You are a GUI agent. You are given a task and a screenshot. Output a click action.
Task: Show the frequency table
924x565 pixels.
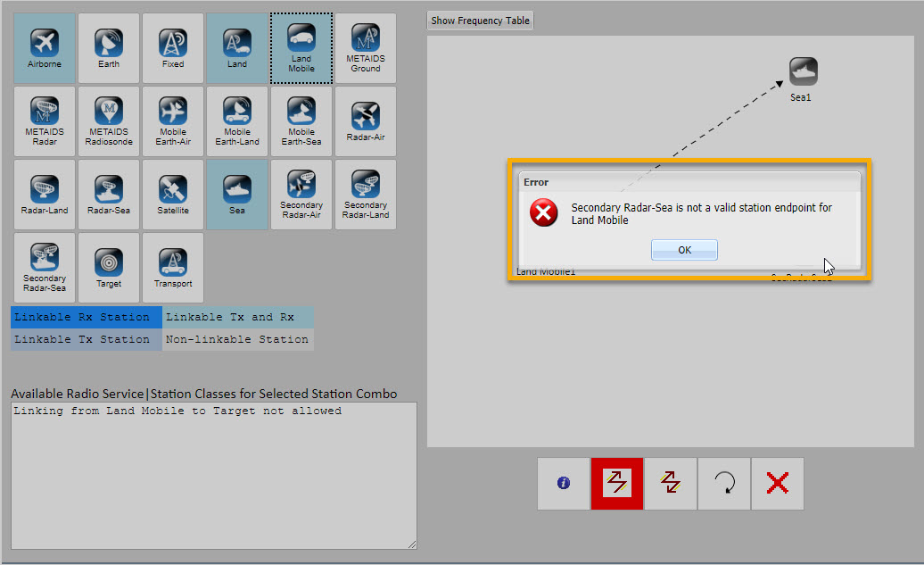(480, 21)
